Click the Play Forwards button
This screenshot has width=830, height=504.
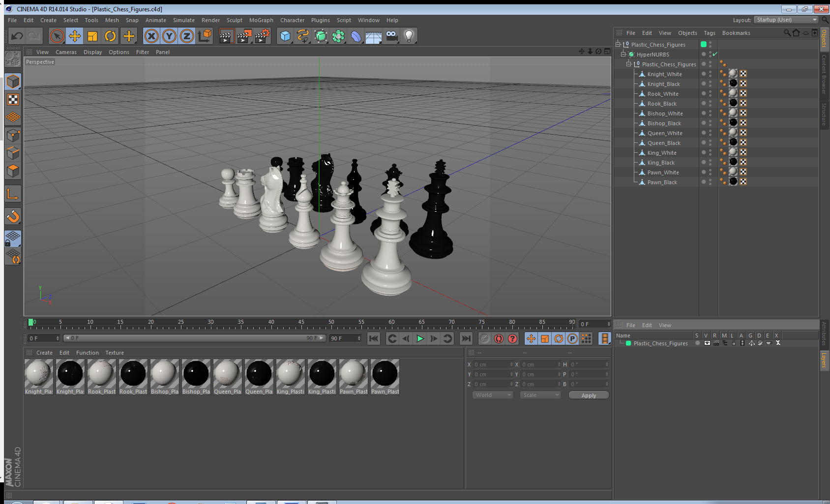[x=420, y=338]
